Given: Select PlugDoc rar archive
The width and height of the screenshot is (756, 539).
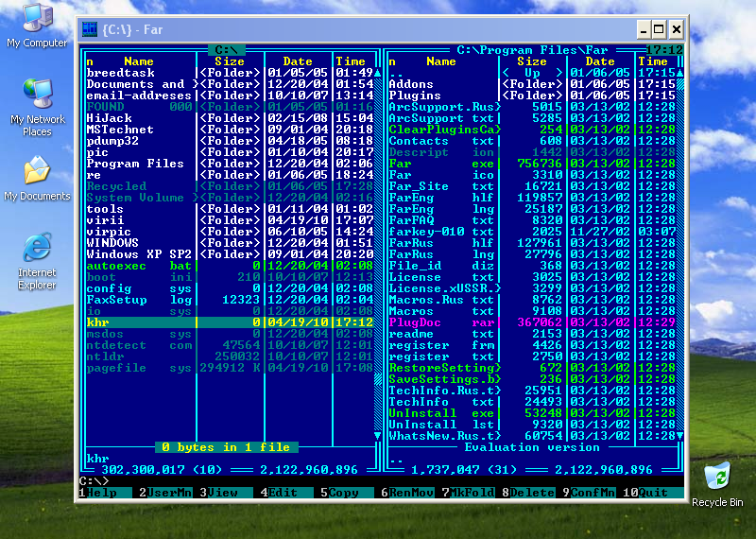Looking at the screenshot, I should pyautogui.click(x=532, y=322).
